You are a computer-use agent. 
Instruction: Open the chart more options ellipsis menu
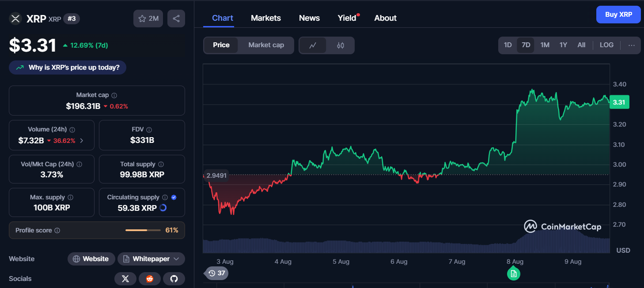(632, 45)
